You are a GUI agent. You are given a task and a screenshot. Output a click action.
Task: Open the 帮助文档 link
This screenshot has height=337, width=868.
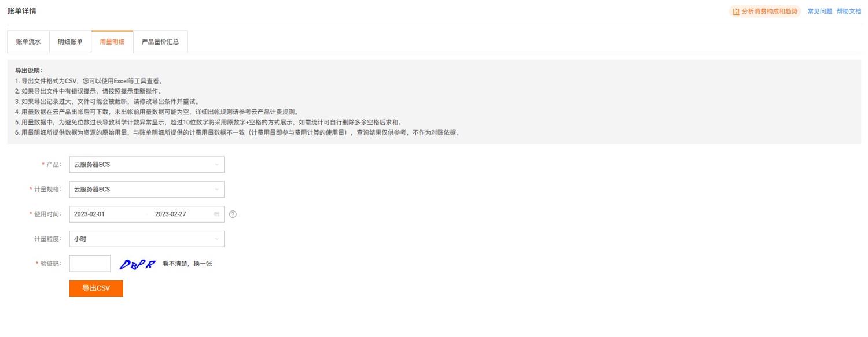click(848, 12)
